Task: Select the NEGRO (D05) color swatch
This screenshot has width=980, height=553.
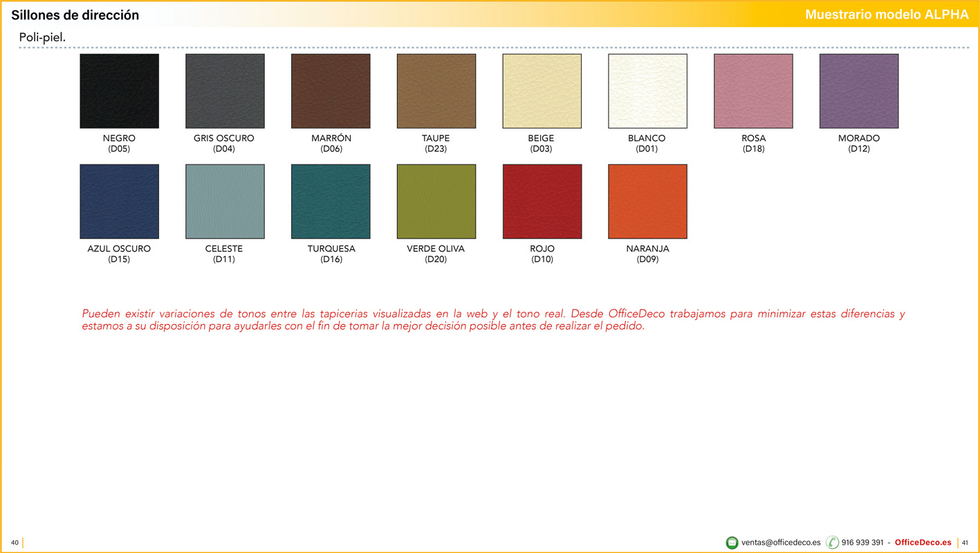Action: tap(119, 91)
